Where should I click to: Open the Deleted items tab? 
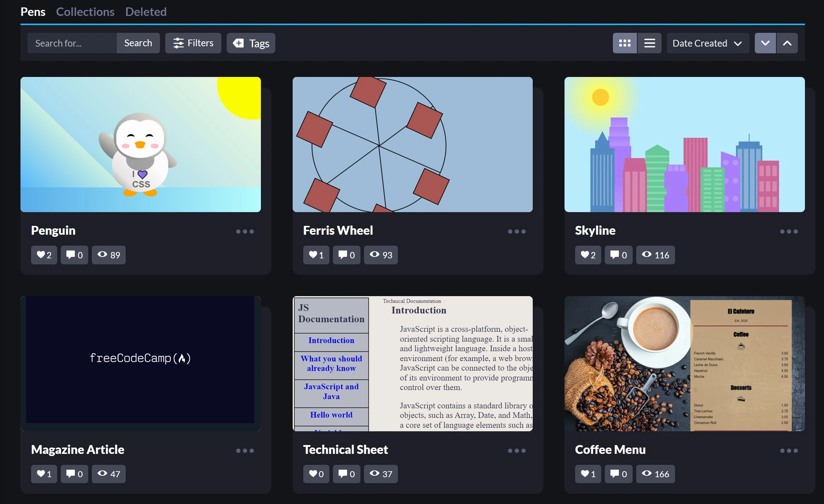point(146,12)
